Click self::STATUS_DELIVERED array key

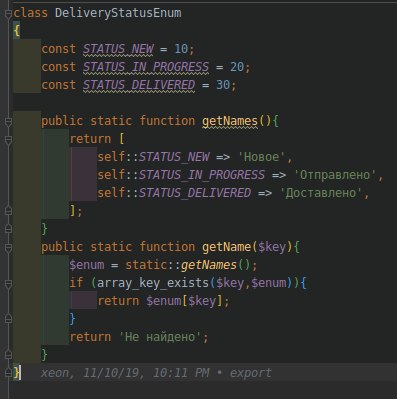(174, 193)
